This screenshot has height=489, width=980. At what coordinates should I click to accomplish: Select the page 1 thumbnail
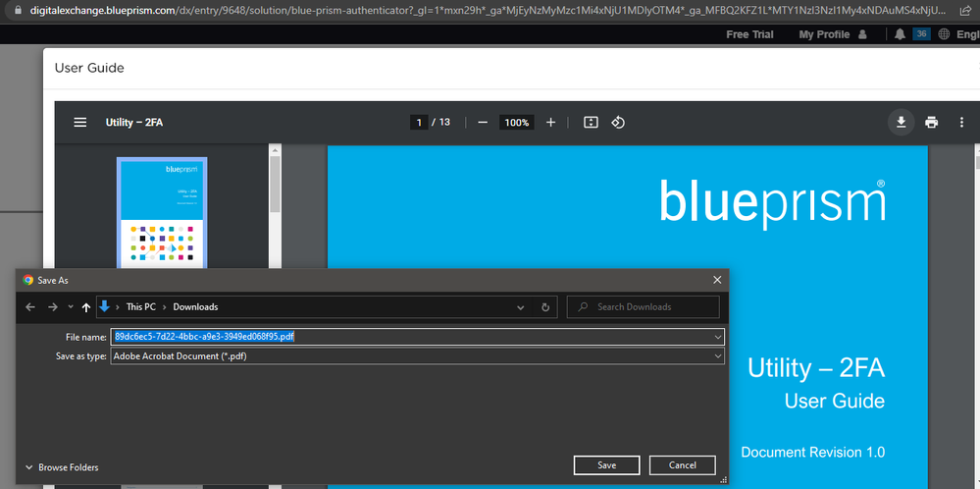pyautogui.click(x=162, y=213)
